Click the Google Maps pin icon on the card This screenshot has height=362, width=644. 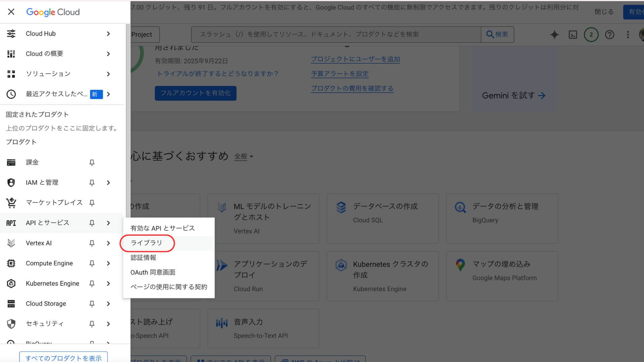click(460, 265)
